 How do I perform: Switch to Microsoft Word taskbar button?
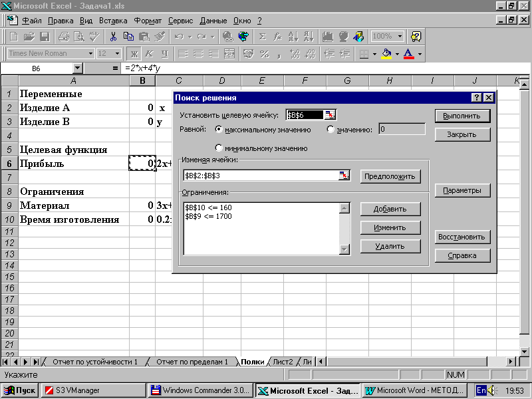point(414,390)
